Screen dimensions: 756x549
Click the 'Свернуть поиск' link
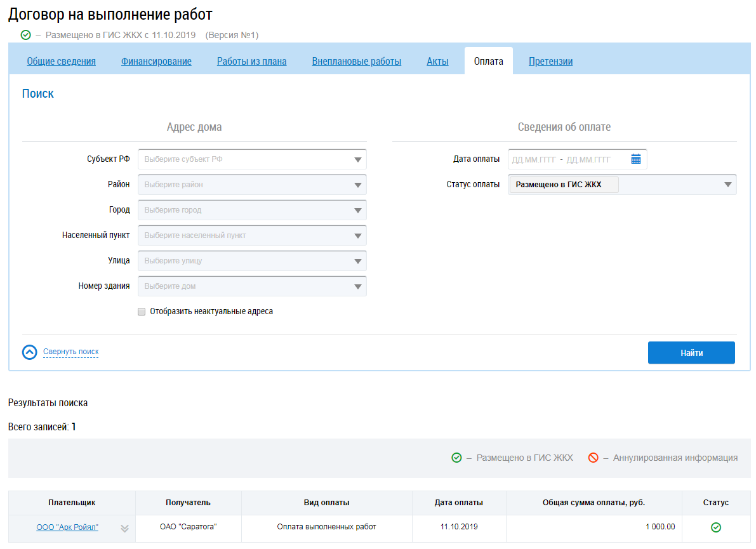(70, 352)
